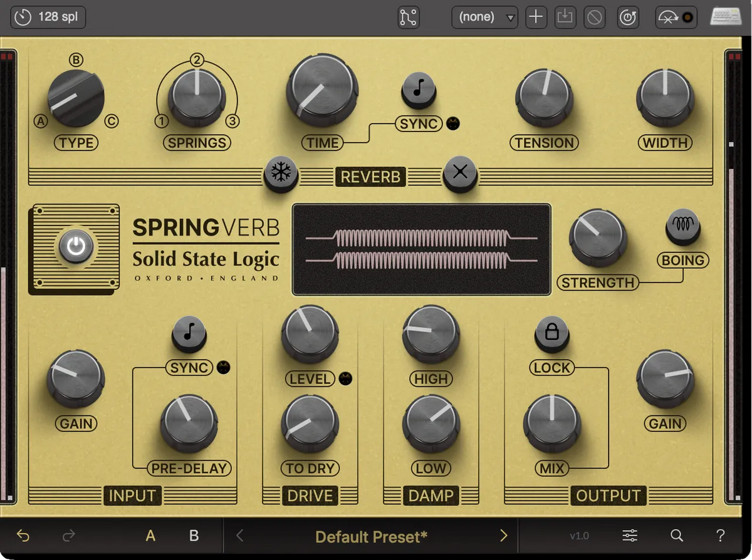Select preset slot A

click(150, 536)
